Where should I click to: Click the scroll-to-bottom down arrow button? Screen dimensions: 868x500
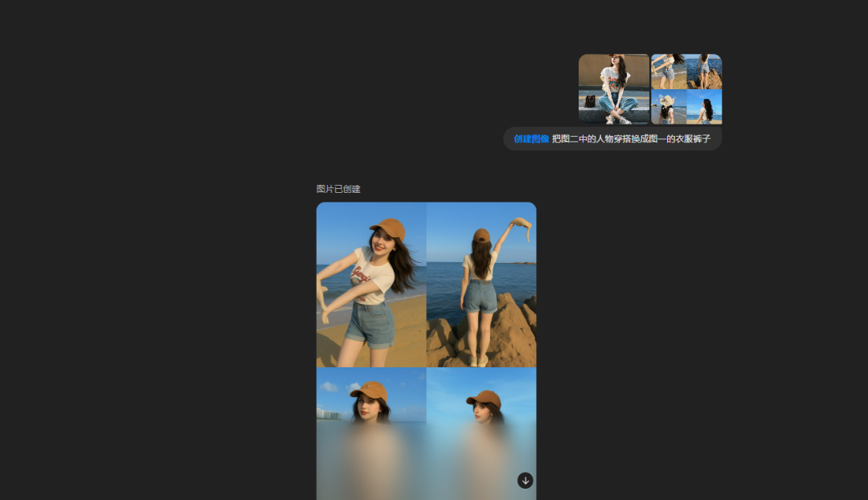(525, 480)
